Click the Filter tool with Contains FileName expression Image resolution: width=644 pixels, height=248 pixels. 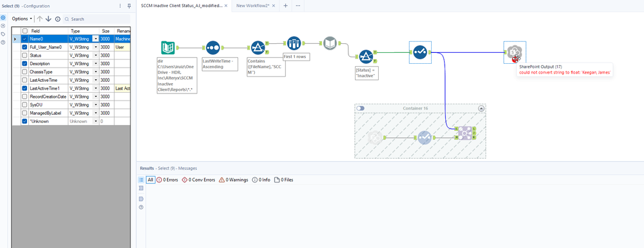click(257, 48)
